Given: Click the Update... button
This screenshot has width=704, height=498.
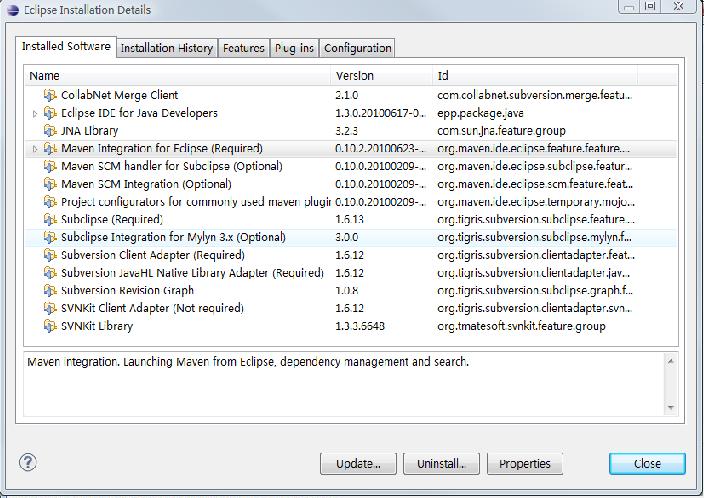Looking at the screenshot, I should click(358, 463).
